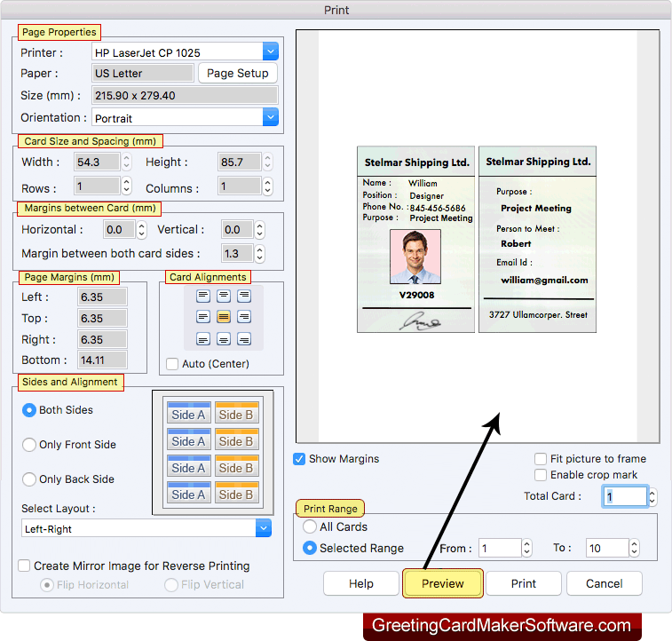Click back ID card preview thumbnail

(x=537, y=239)
